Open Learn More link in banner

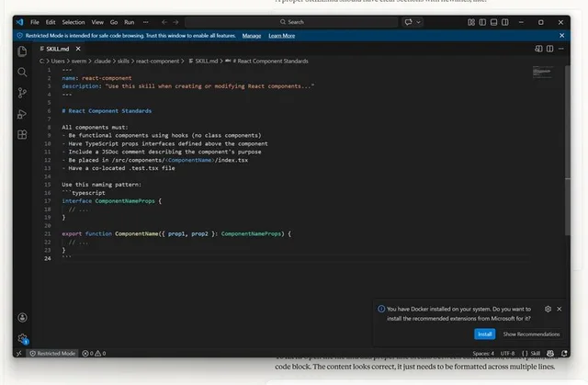click(282, 36)
